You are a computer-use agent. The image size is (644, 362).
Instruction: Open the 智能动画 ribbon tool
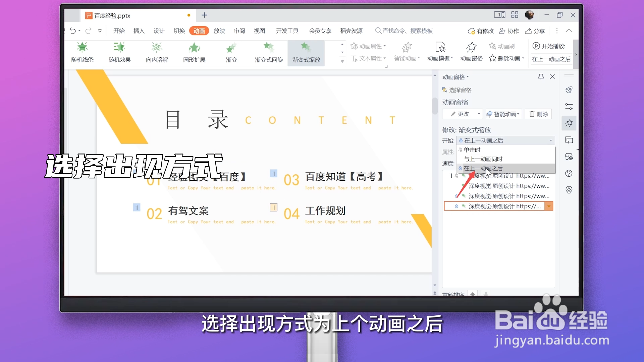[407, 52]
